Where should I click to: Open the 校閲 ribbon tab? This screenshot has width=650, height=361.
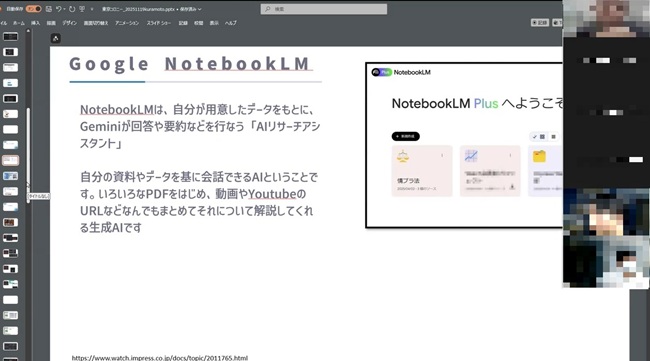199,23
